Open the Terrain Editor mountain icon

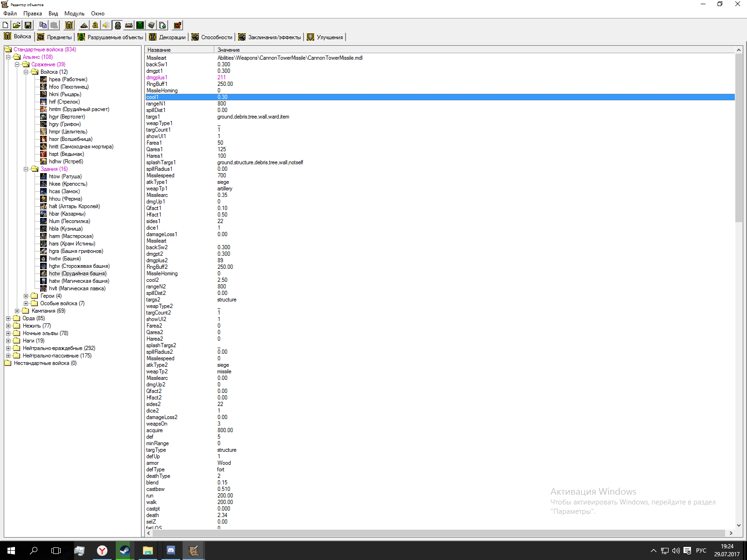pyautogui.click(x=84, y=25)
